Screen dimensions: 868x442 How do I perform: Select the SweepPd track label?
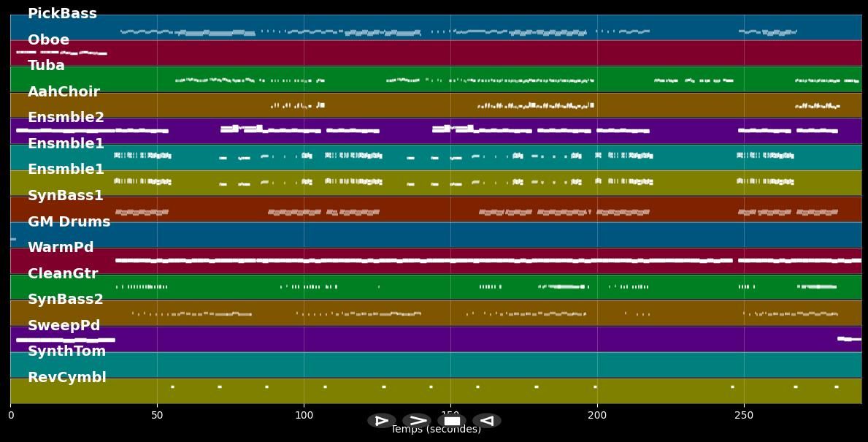pos(64,326)
